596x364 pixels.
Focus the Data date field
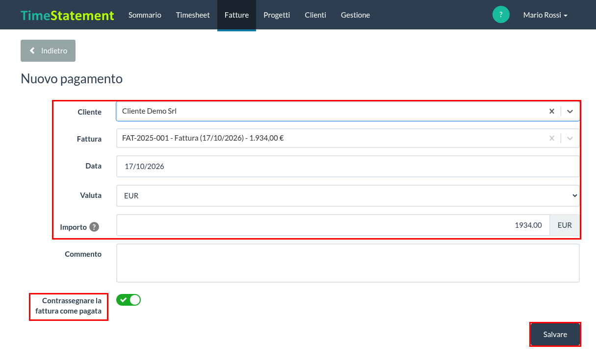tap(348, 166)
